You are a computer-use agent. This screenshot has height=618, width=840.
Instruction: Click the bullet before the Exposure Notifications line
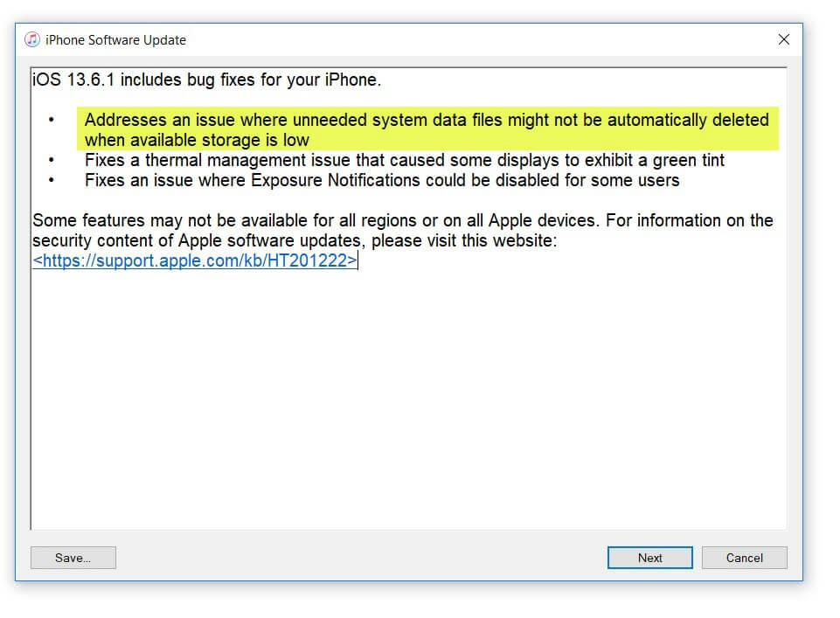[52, 181]
